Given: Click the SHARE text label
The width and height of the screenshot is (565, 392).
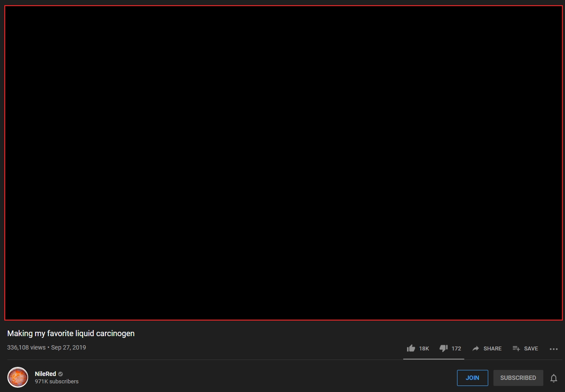Looking at the screenshot, I should pos(492,349).
